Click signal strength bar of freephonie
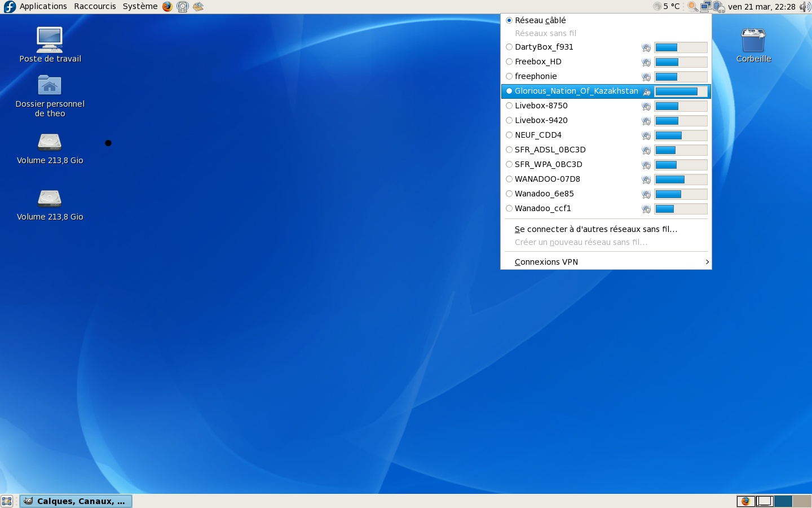Viewport: 812px width, 508px height. [681, 77]
